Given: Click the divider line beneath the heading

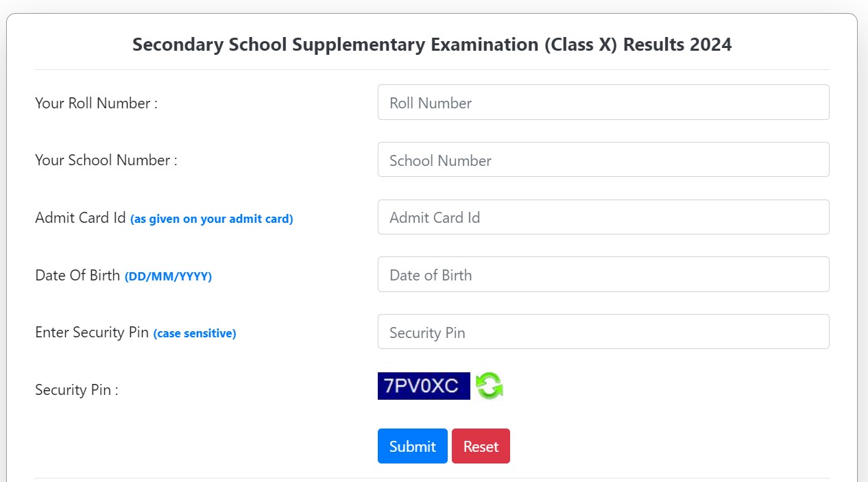Looking at the screenshot, I should (x=432, y=69).
